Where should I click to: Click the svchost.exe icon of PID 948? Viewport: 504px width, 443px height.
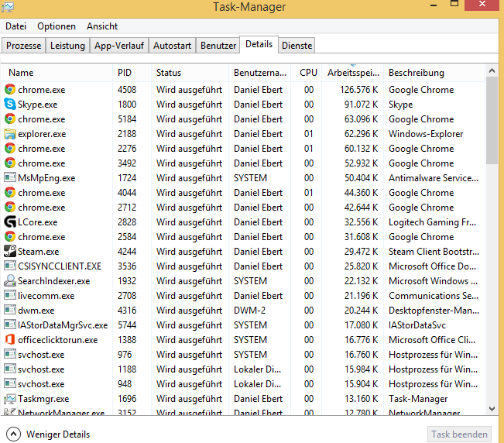(10, 384)
